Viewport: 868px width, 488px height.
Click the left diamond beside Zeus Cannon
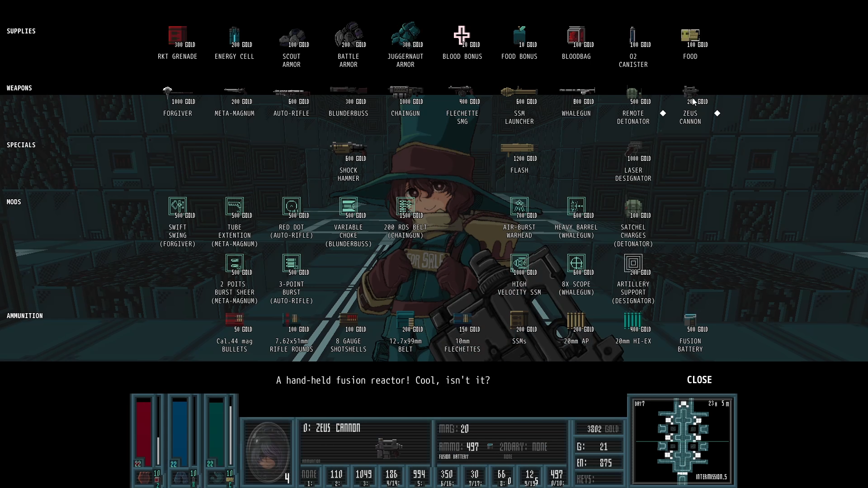(x=663, y=113)
